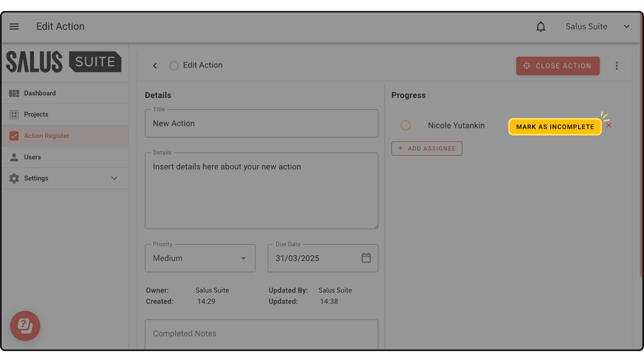Open the three-dot more options menu
644x362 pixels.
coord(617,66)
